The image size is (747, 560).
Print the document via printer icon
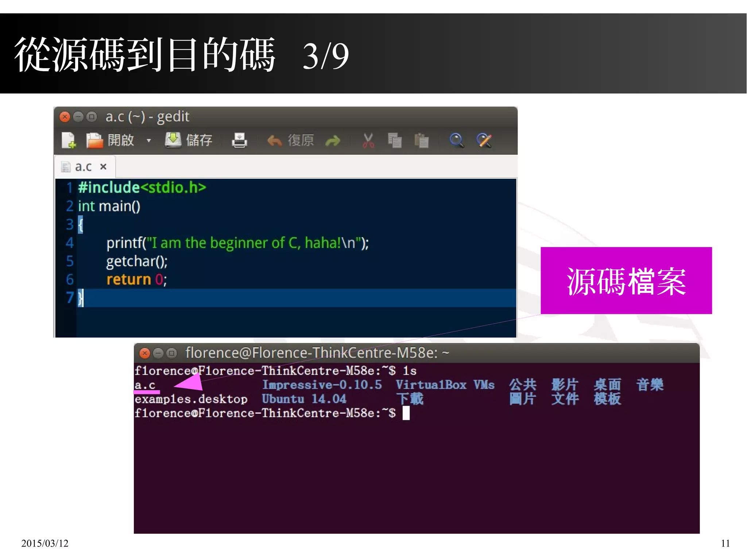tap(240, 140)
